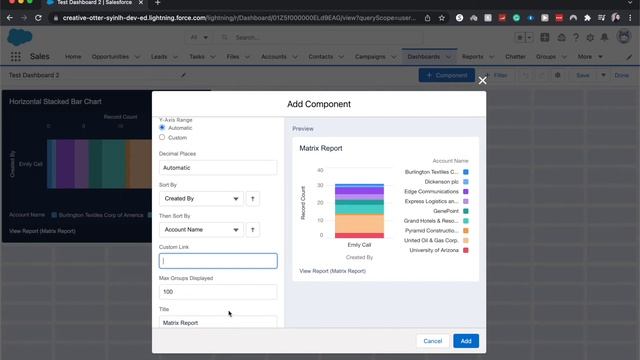640x360 pixels.
Task: Select the Custom Y-Axis Range option
Action: pyautogui.click(x=162, y=137)
